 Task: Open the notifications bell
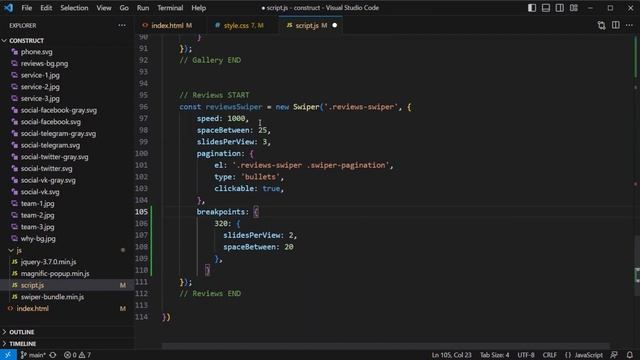[630, 355]
